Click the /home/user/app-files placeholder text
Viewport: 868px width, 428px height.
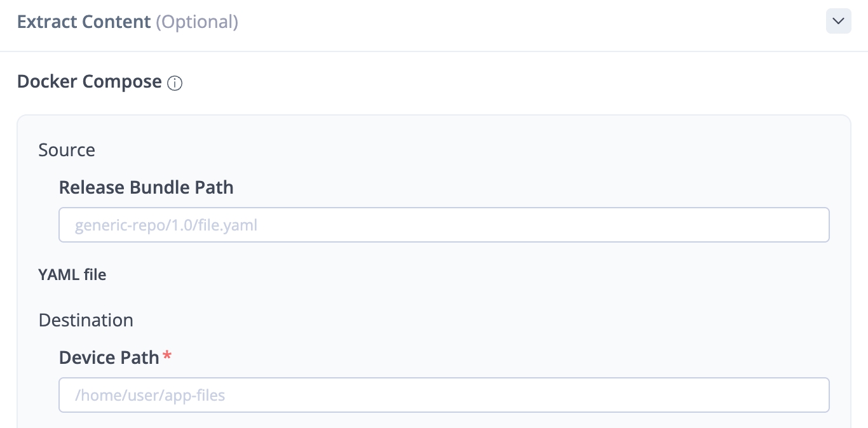150,396
